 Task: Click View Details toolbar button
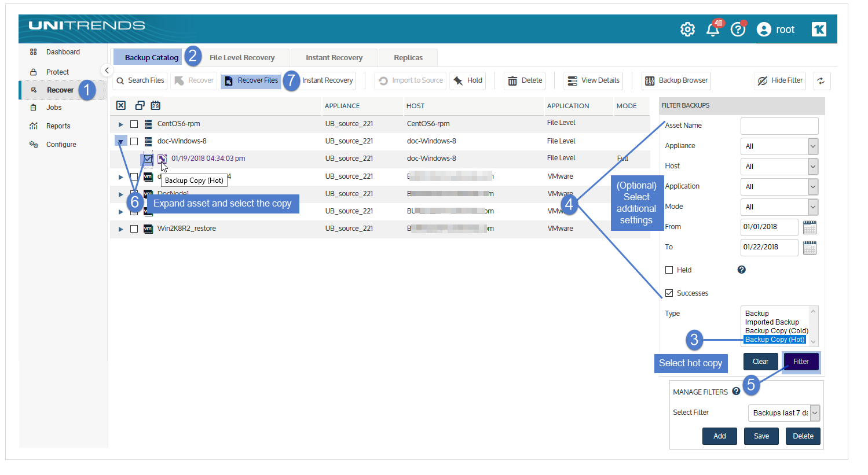pyautogui.click(x=594, y=80)
